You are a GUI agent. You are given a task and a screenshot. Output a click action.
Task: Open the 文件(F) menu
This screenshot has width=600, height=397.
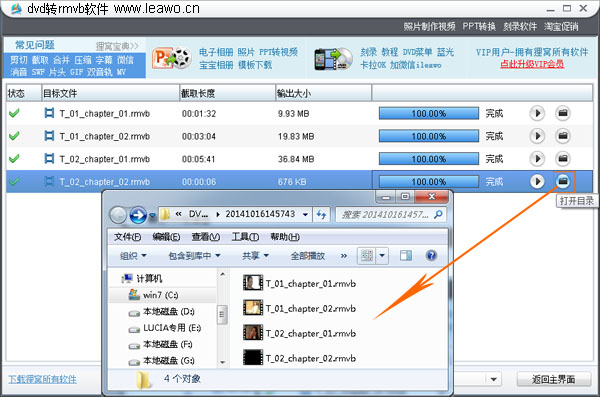127,237
